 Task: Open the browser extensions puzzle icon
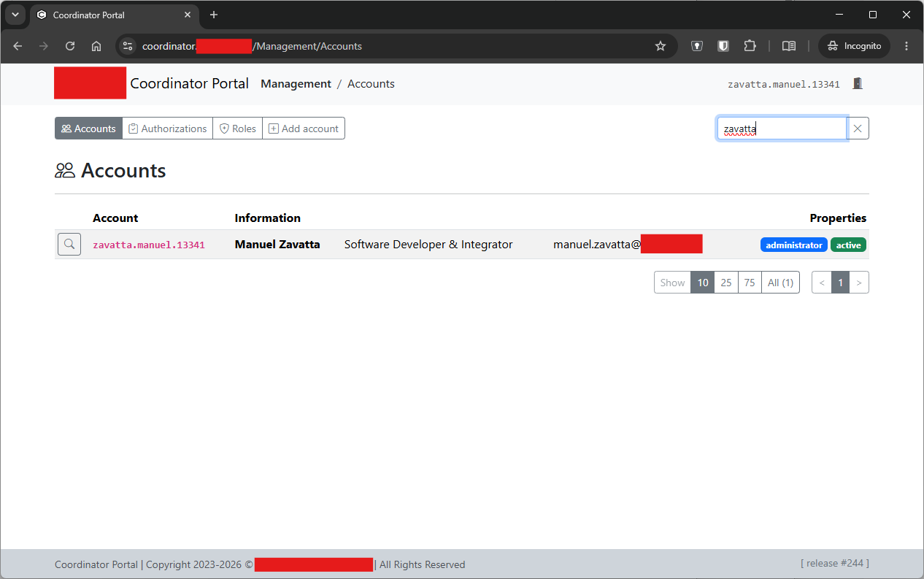[750, 46]
